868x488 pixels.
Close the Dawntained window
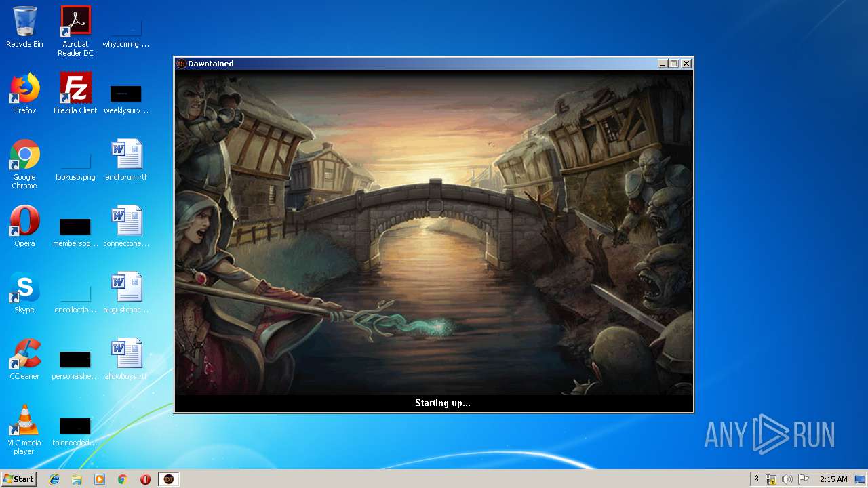point(686,64)
